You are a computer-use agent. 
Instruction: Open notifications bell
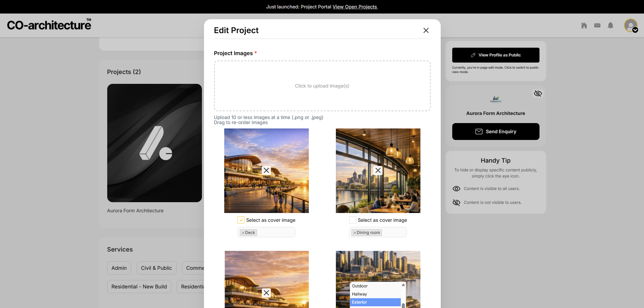611,25
